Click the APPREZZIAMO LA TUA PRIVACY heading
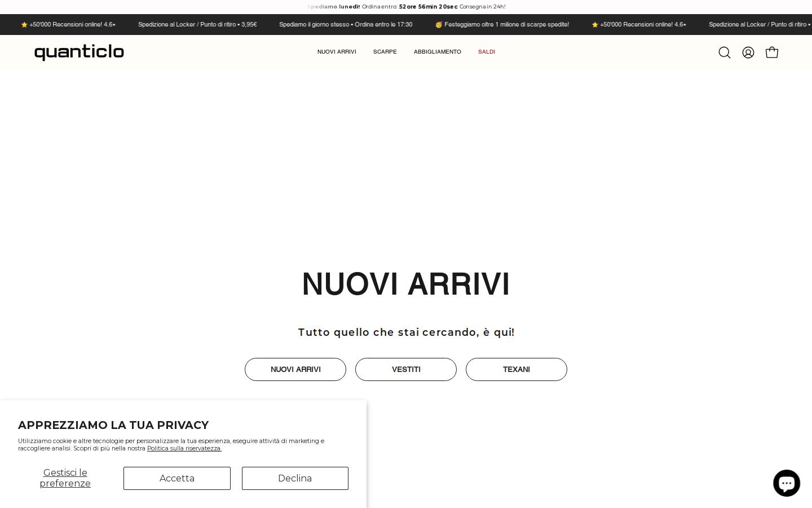Viewport: 812px width, 508px height. click(x=113, y=425)
